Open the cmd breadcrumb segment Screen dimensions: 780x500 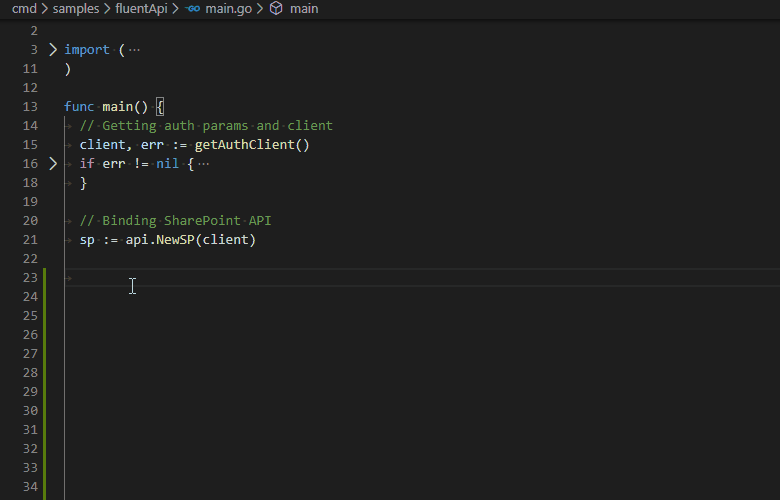pos(24,8)
